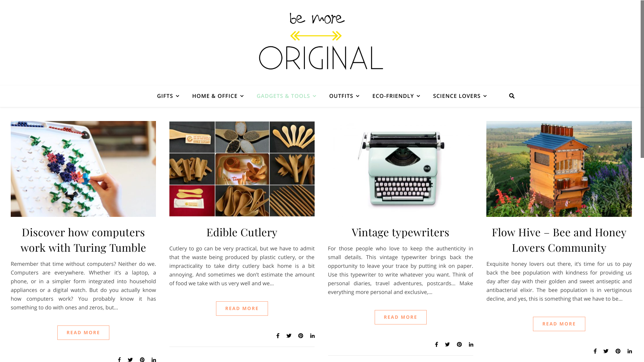
Task: Open the OUTFITS menu item
Action: [344, 96]
